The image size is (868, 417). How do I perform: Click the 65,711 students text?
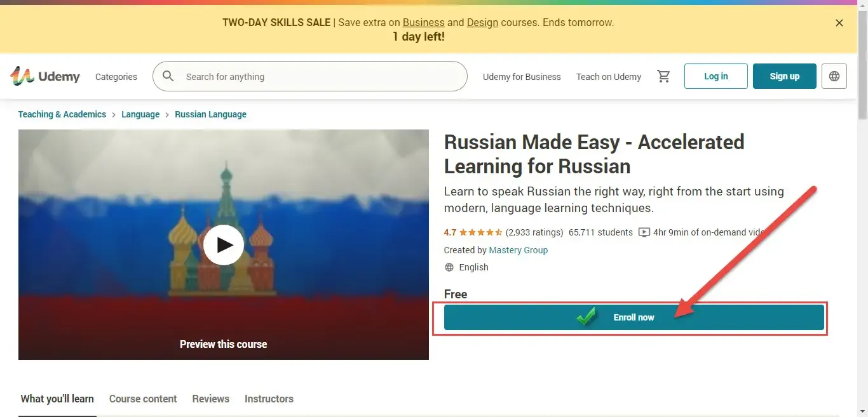point(600,232)
